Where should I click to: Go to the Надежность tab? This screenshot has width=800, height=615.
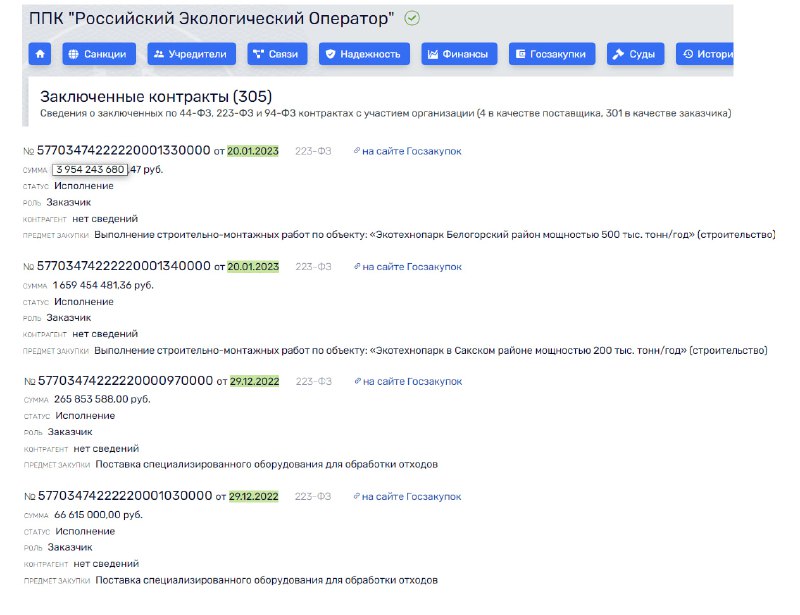coord(364,54)
